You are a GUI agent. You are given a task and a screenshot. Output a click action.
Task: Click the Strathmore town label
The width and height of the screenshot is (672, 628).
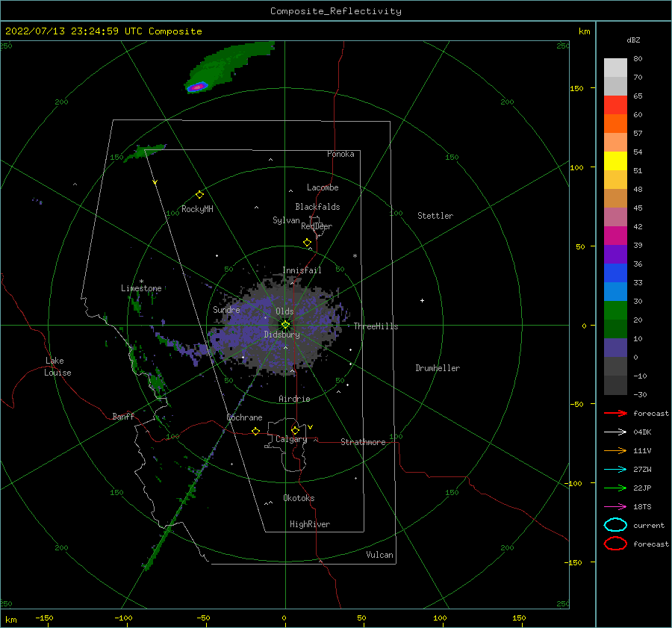pos(363,442)
